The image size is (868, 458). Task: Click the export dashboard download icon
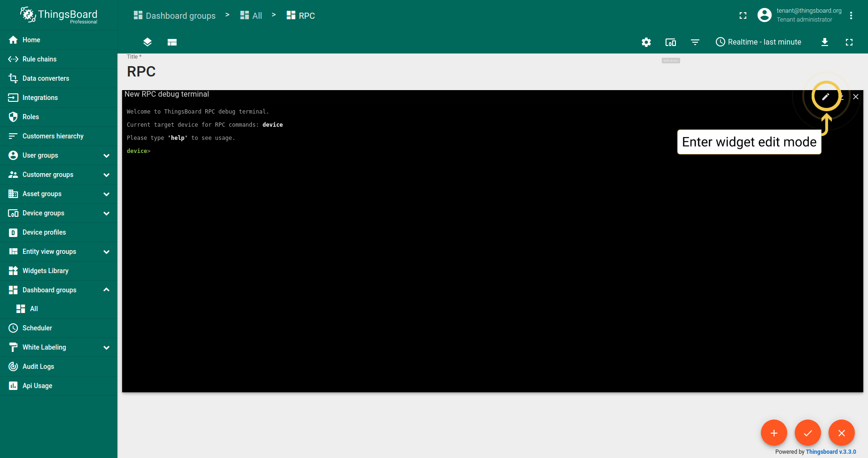[825, 42]
